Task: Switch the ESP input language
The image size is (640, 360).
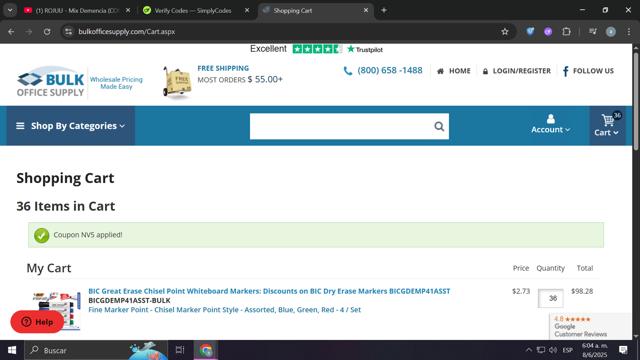Action: tap(568, 350)
